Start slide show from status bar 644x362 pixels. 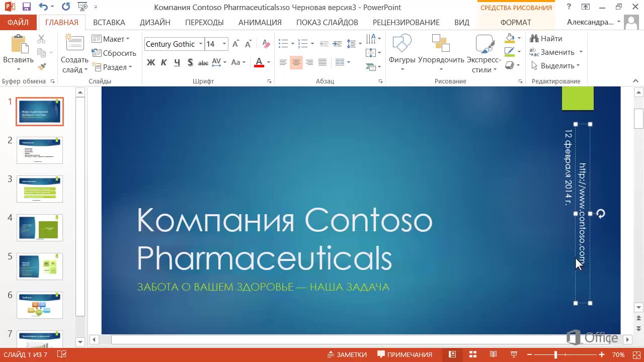point(514,354)
